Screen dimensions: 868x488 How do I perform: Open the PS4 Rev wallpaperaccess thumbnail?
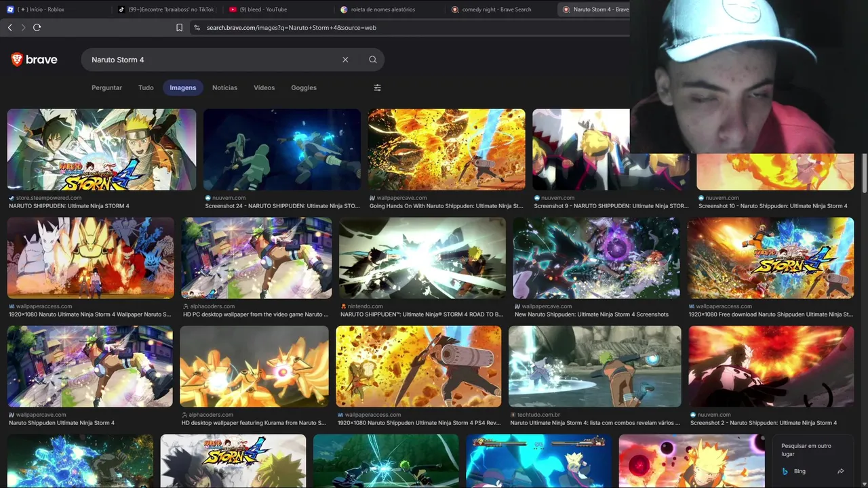(418, 366)
